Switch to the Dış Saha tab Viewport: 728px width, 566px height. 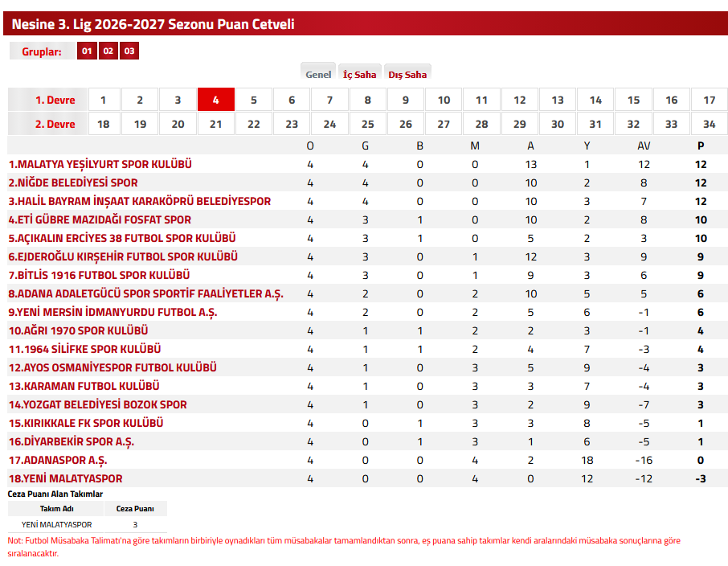pos(407,74)
